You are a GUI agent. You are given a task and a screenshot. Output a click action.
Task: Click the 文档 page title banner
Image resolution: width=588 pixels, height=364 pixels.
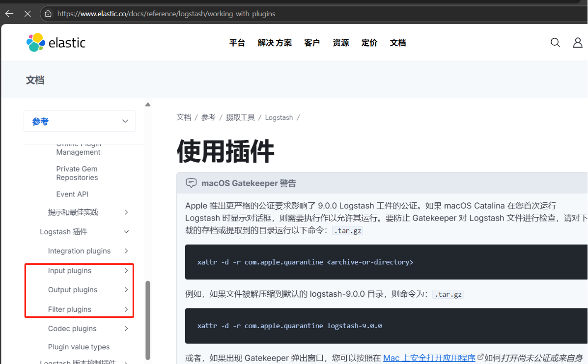click(35, 80)
